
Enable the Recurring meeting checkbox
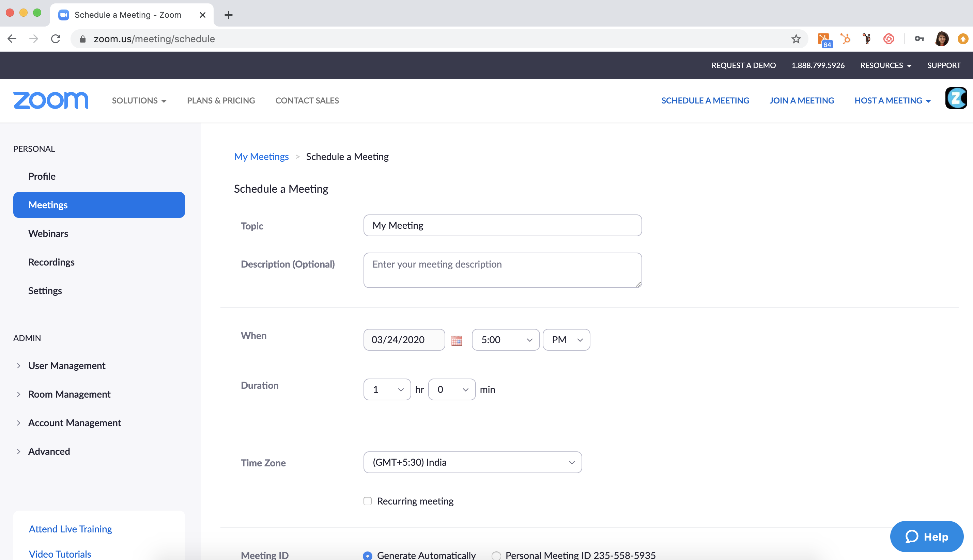[368, 501]
